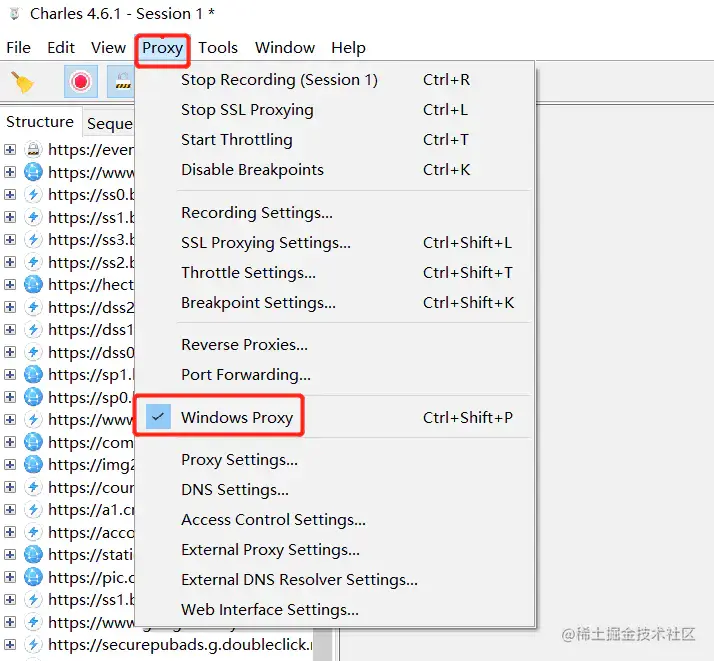Click the globe icon of https://sp1 row

click(x=33, y=375)
